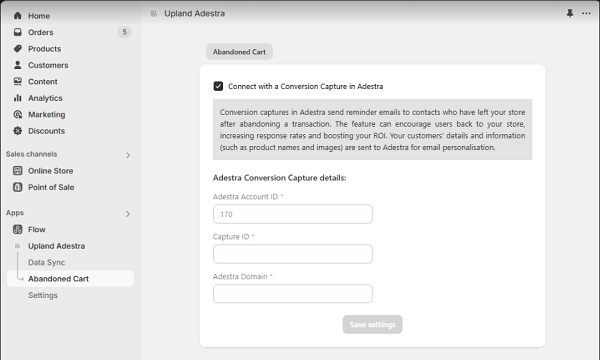The image size is (600, 360).
Task: Pin the app with the pin icon
Action: point(570,13)
